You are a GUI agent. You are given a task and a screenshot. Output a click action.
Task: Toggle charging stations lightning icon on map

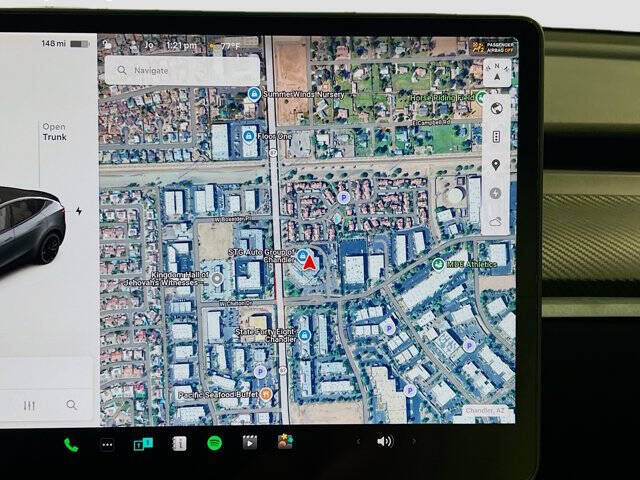(x=495, y=193)
